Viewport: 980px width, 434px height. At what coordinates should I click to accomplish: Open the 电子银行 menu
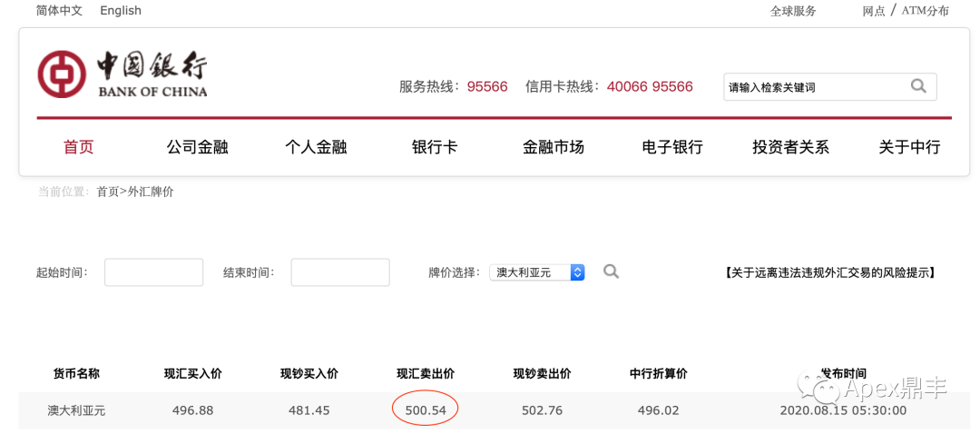pyautogui.click(x=672, y=148)
